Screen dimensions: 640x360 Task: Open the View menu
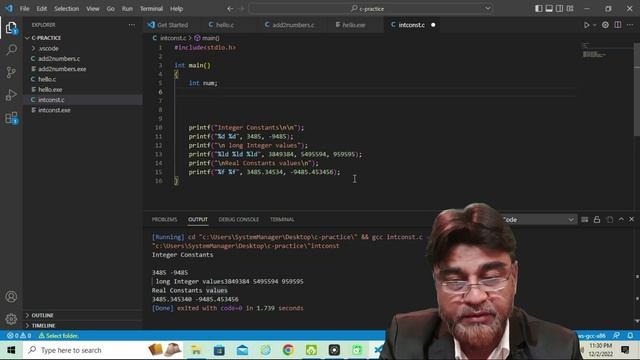click(93, 9)
